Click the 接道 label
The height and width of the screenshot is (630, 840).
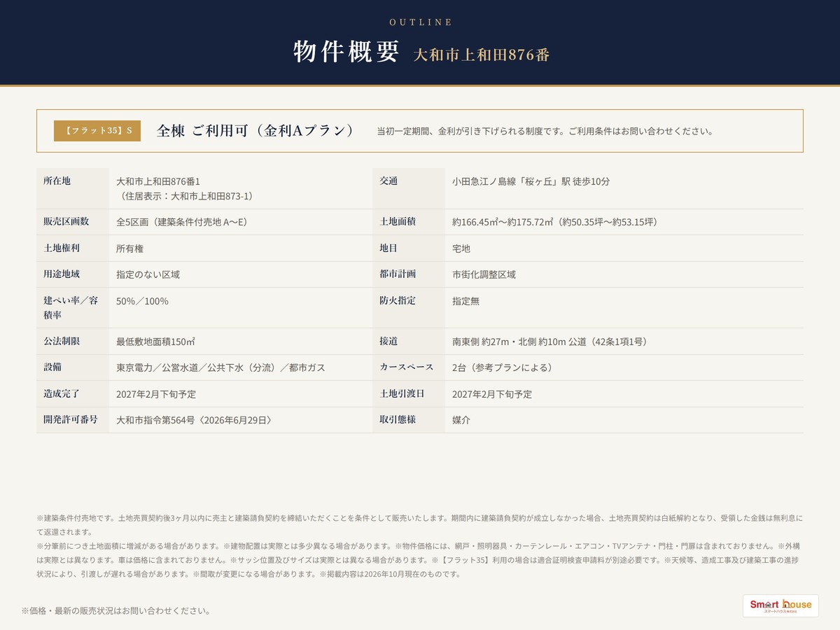tap(388, 342)
